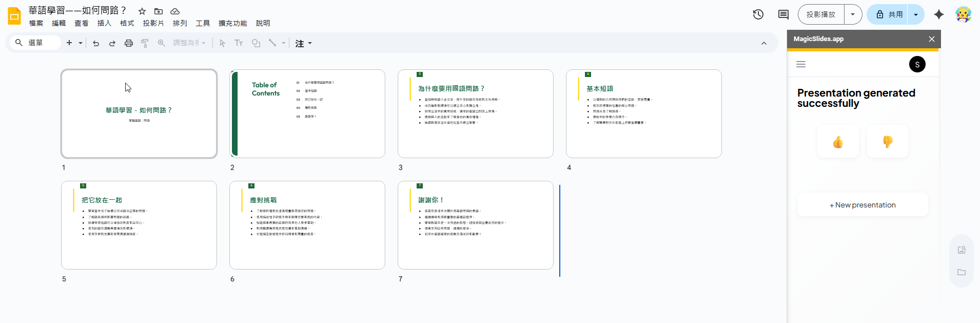Select slide 3 thumbnail 為什麼要用國語問路

coord(475,113)
